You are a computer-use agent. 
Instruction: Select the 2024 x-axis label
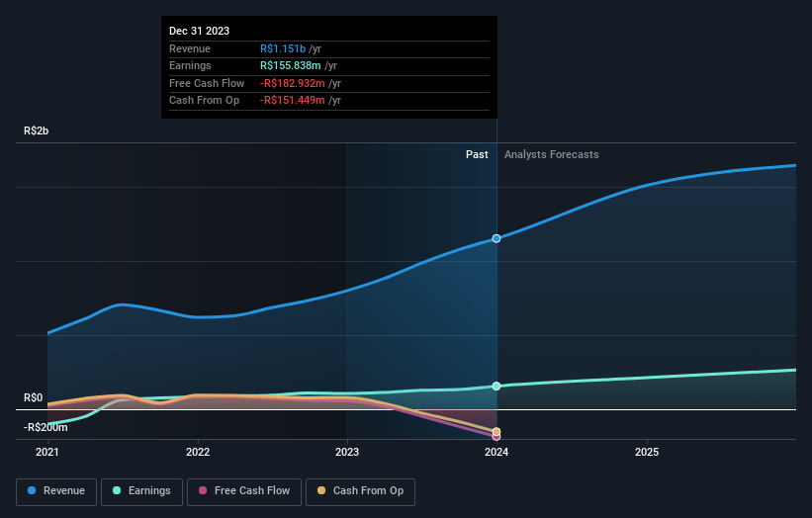pos(496,453)
